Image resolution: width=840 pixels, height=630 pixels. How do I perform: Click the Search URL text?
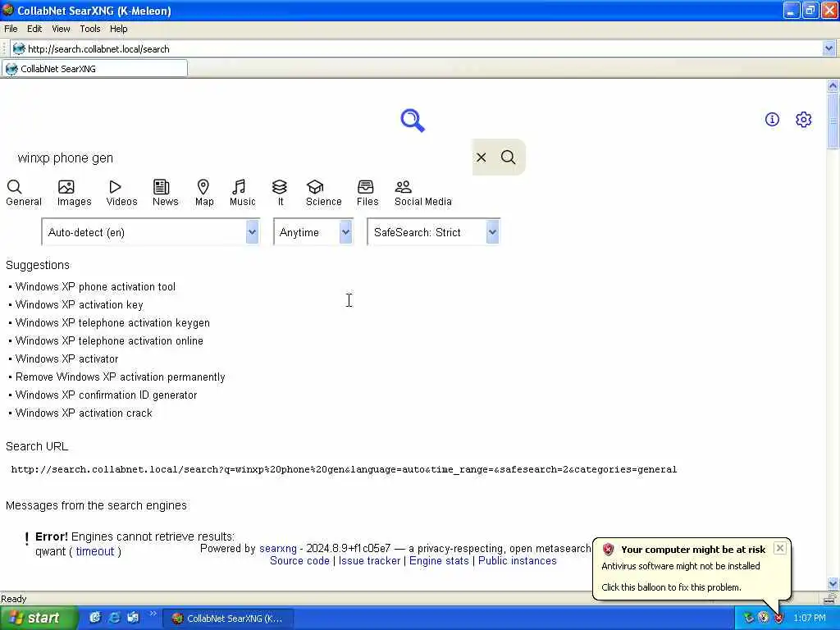pos(344,469)
